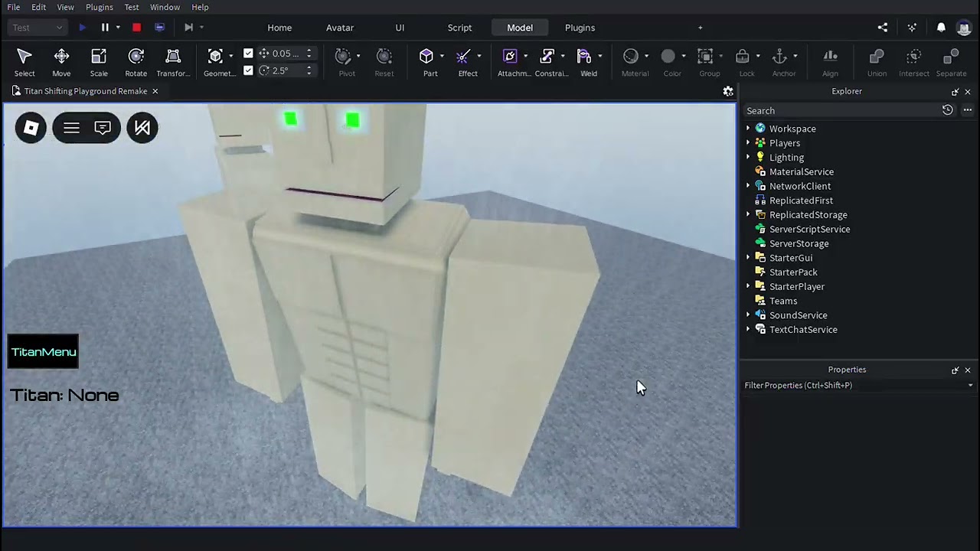Screen dimensions: 980x551
Task: Expand the Workspace tree node
Action: [748, 129]
